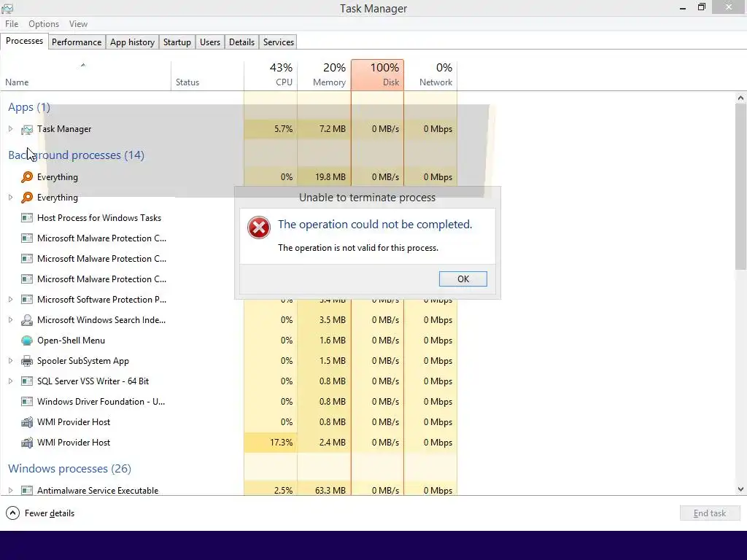747x560 pixels.
Task: Click the red error icon in dialog
Action: 259,227
